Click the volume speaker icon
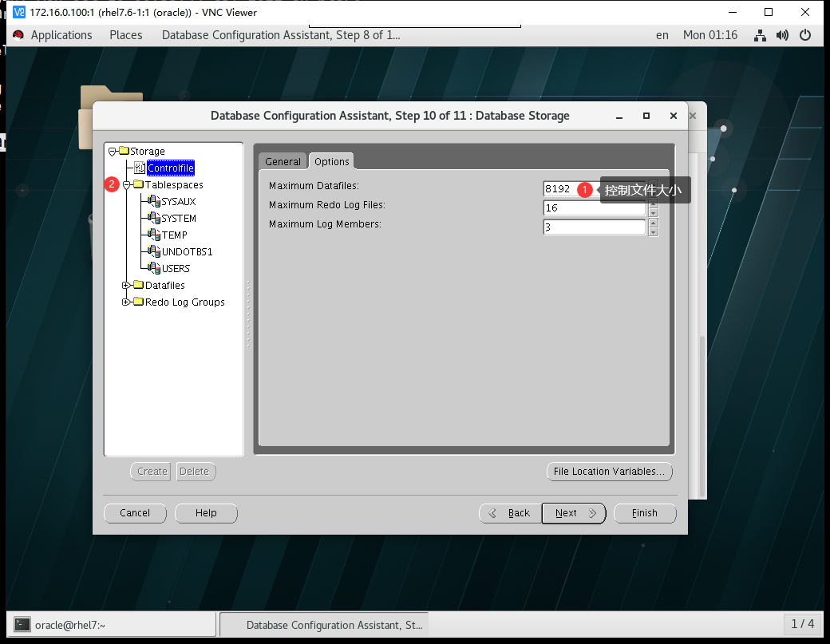Viewport: 830px width, 644px height. click(782, 35)
